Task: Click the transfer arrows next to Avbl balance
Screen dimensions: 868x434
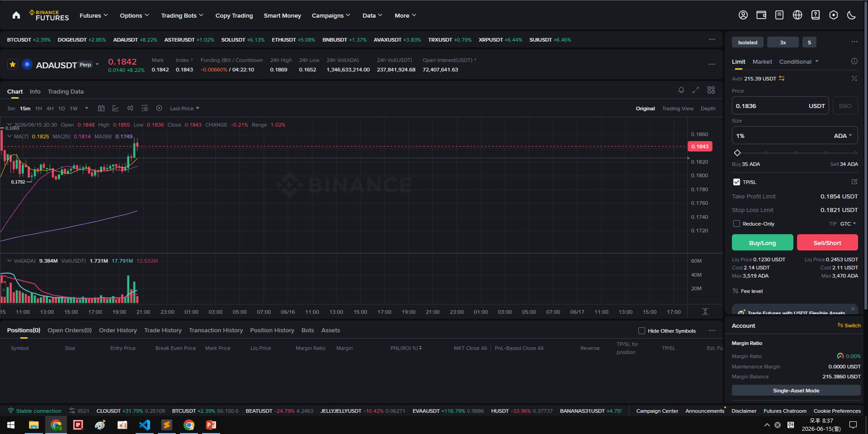Action: pyautogui.click(x=782, y=78)
